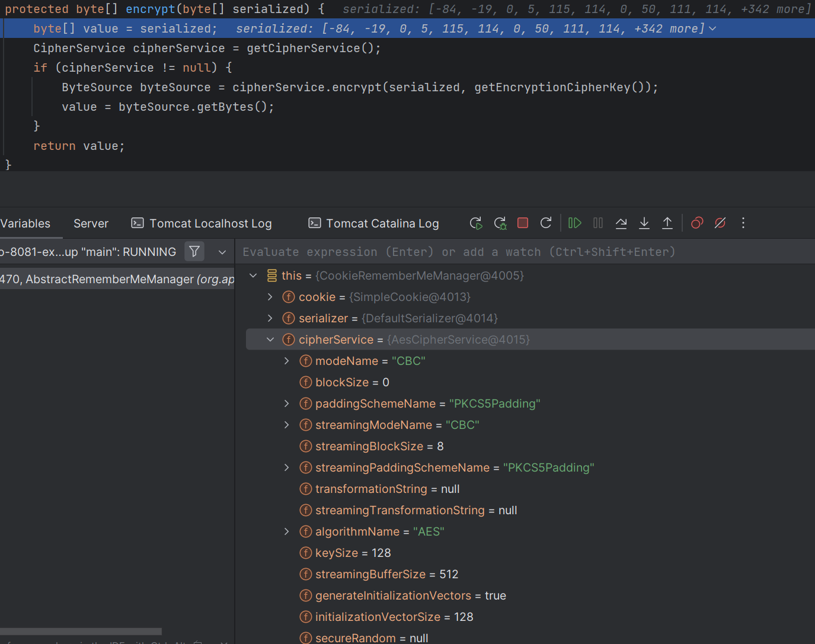Click the field icon beside algorithmName

coord(306,531)
